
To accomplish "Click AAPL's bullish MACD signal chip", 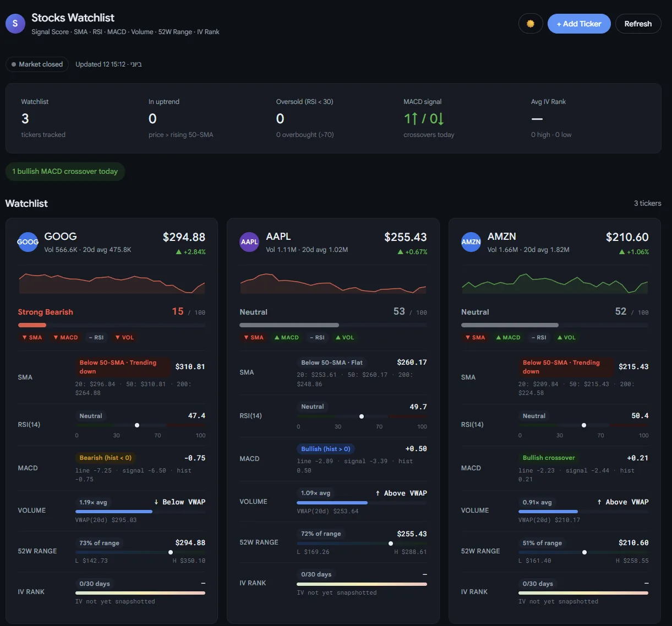I will point(287,338).
